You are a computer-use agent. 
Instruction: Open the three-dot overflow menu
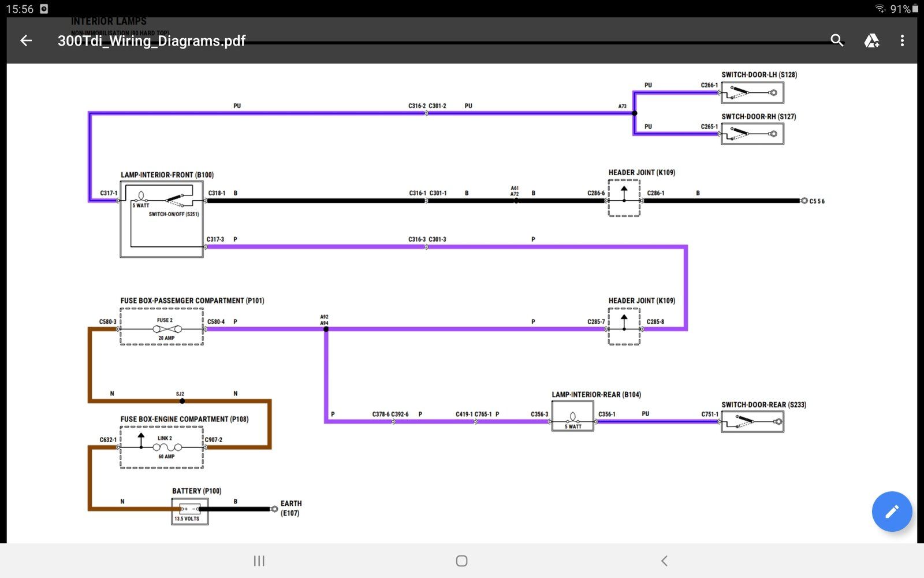pyautogui.click(x=902, y=40)
